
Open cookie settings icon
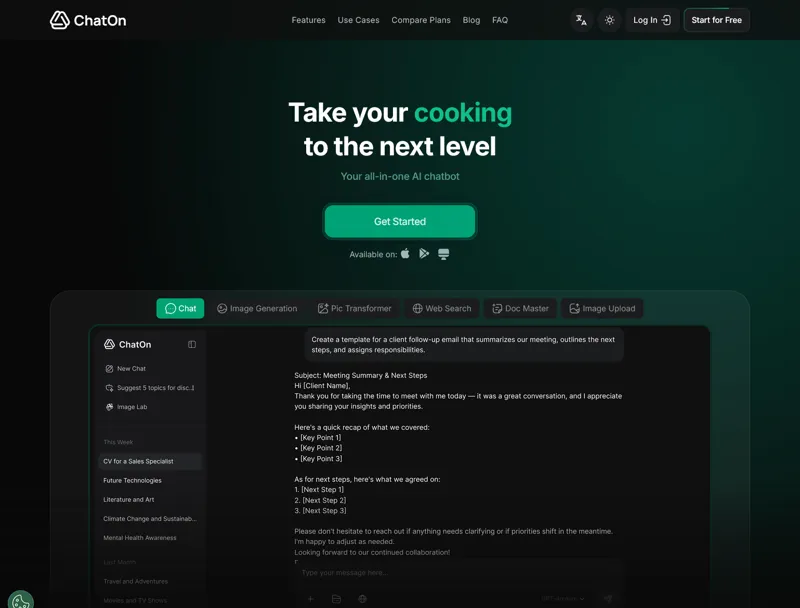(x=20, y=602)
